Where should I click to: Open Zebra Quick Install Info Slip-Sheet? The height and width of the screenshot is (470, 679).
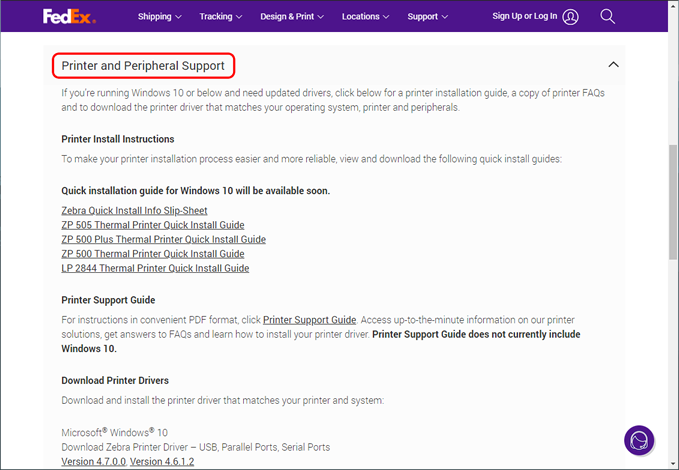pyautogui.click(x=134, y=211)
